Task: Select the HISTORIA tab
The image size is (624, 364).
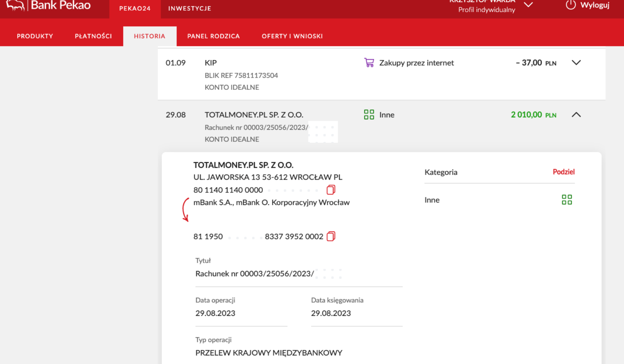Action: 150,36
